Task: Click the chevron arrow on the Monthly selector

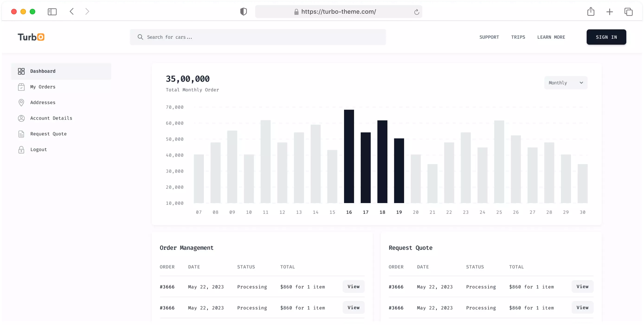Action: (581, 83)
